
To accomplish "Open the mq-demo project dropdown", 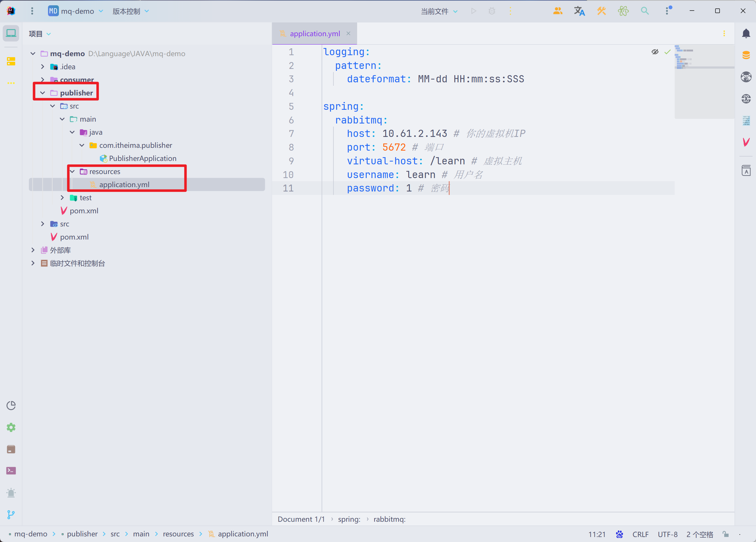I will [76, 11].
